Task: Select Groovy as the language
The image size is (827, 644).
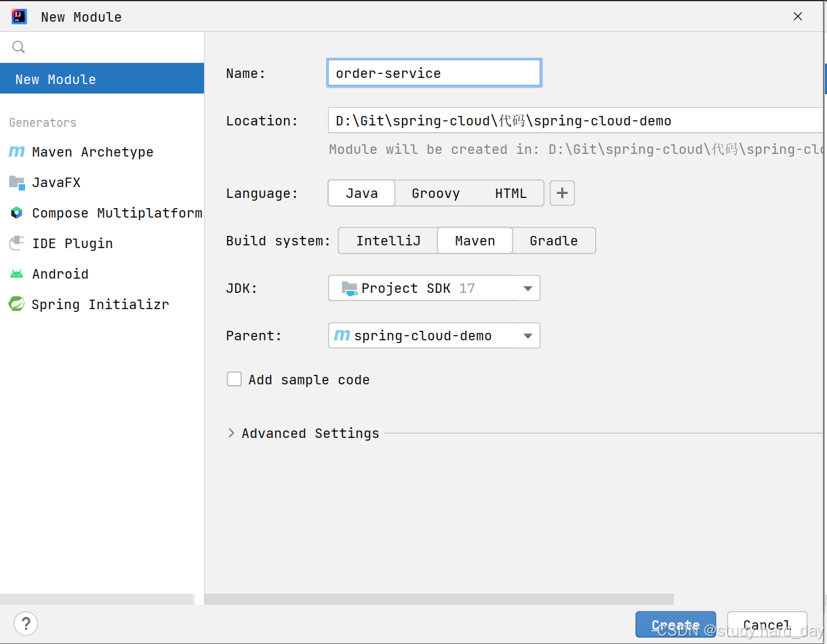Action: point(436,193)
